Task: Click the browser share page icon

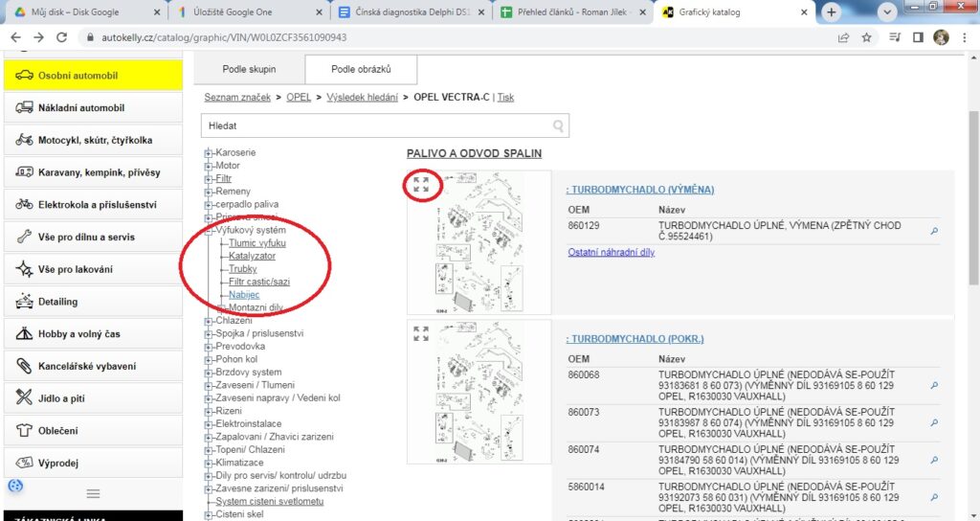Action: point(843,37)
